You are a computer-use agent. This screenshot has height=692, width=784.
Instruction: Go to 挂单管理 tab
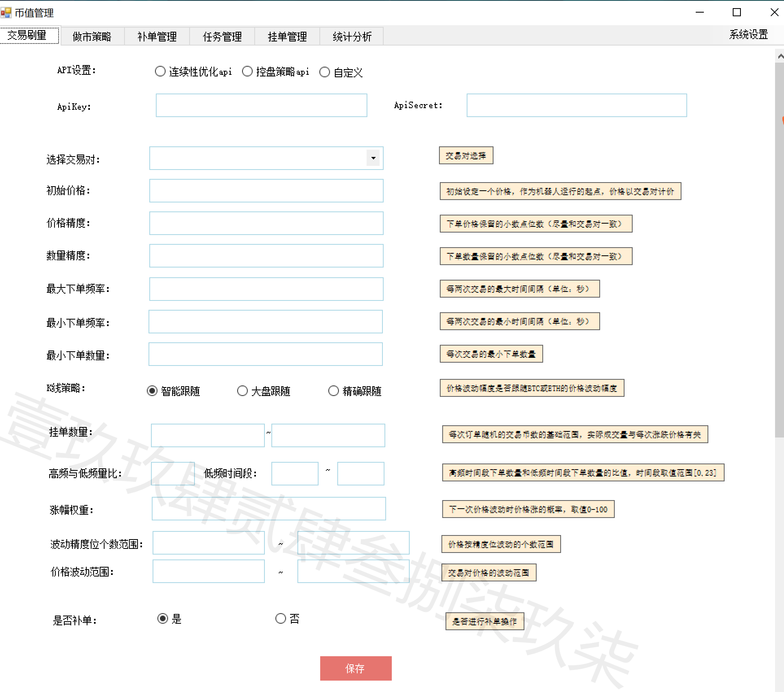287,37
